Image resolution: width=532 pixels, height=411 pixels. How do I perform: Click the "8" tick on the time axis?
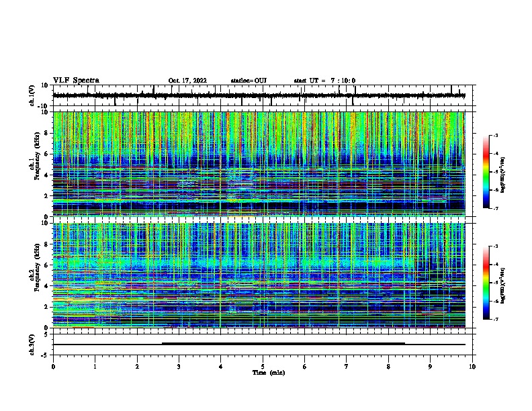(388, 367)
